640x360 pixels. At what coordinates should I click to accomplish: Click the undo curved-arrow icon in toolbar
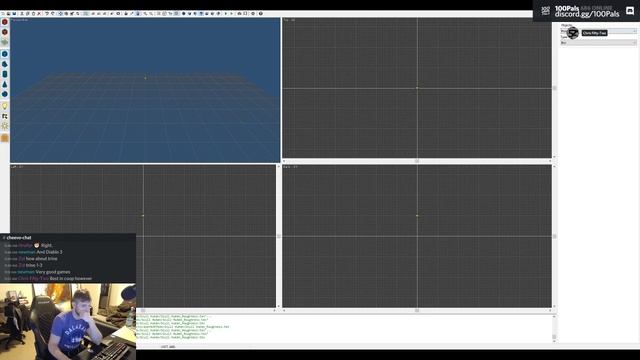(x=47, y=13)
